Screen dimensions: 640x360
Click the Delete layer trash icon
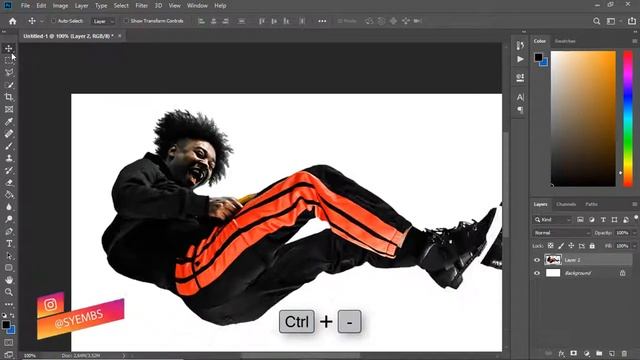tap(624, 353)
